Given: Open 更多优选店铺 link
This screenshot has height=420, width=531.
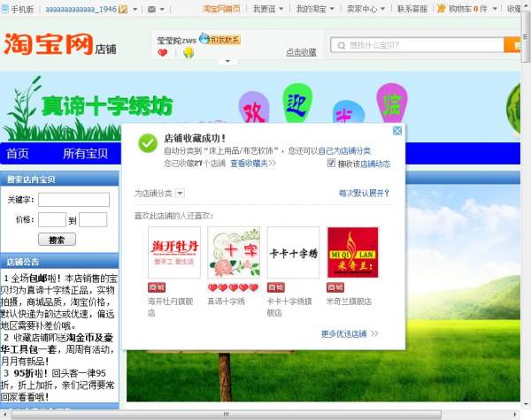Looking at the screenshot, I should (x=350, y=334).
